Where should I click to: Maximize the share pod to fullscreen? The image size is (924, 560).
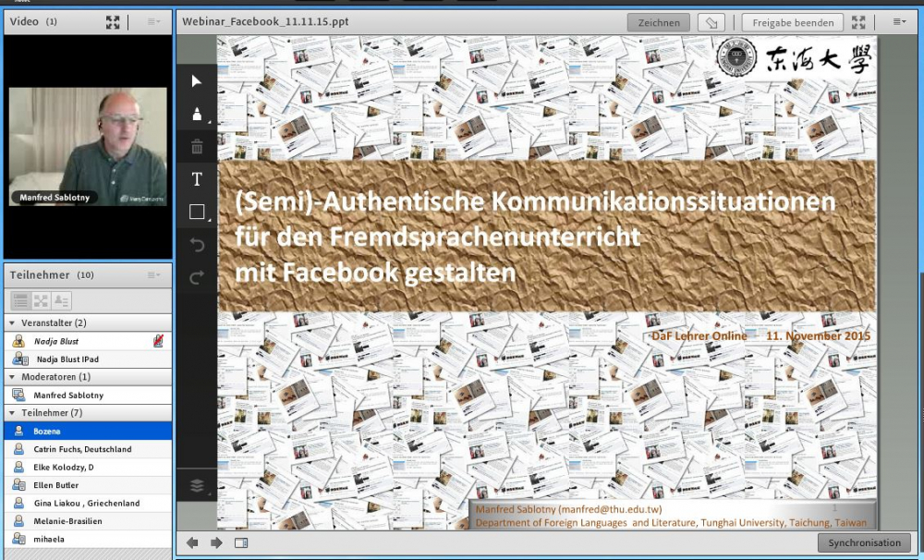[858, 22]
